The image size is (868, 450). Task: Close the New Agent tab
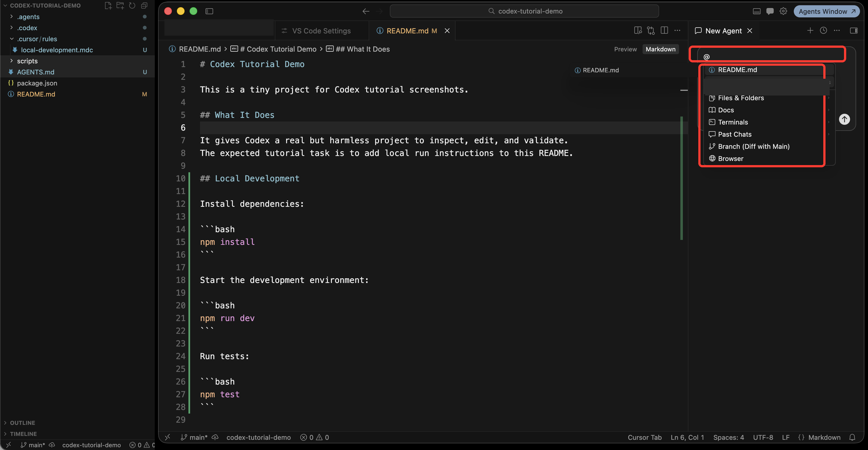point(750,31)
